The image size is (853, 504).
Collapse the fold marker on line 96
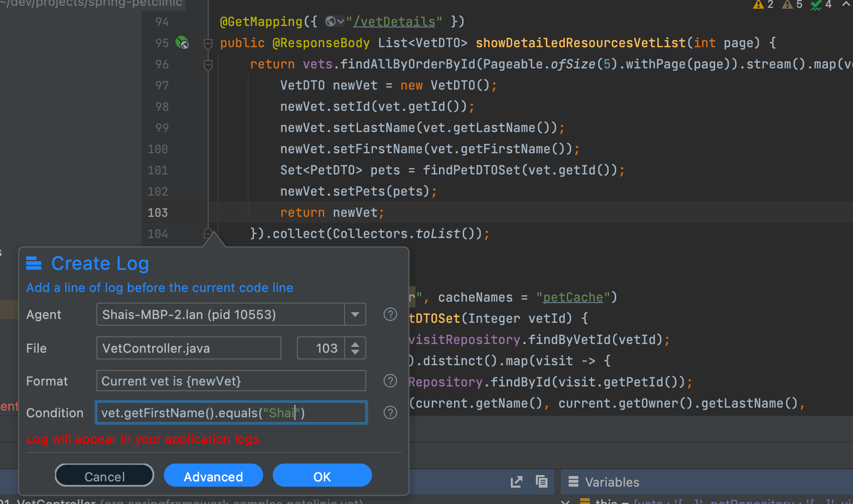(208, 65)
